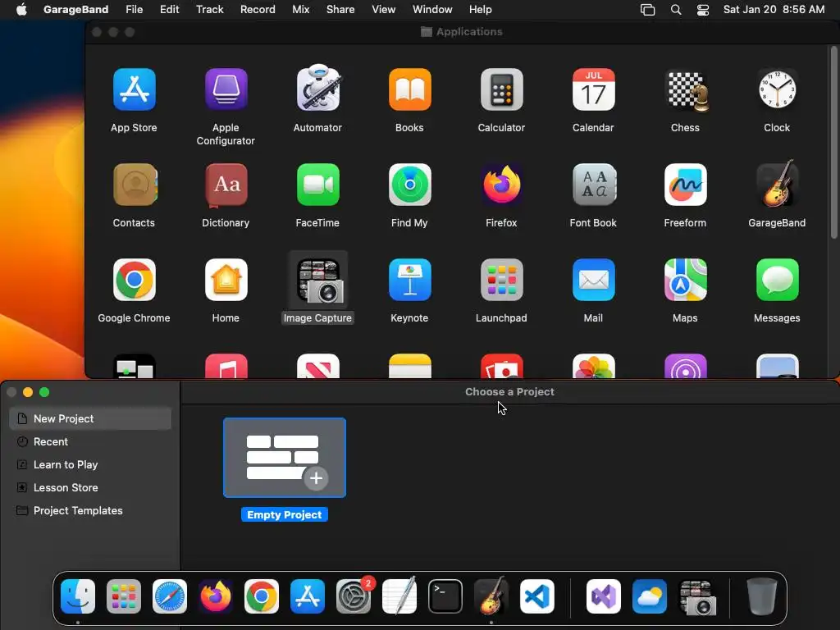The image size is (840, 630).
Task: Open the Weather app in the Dock
Action: pyautogui.click(x=650, y=596)
